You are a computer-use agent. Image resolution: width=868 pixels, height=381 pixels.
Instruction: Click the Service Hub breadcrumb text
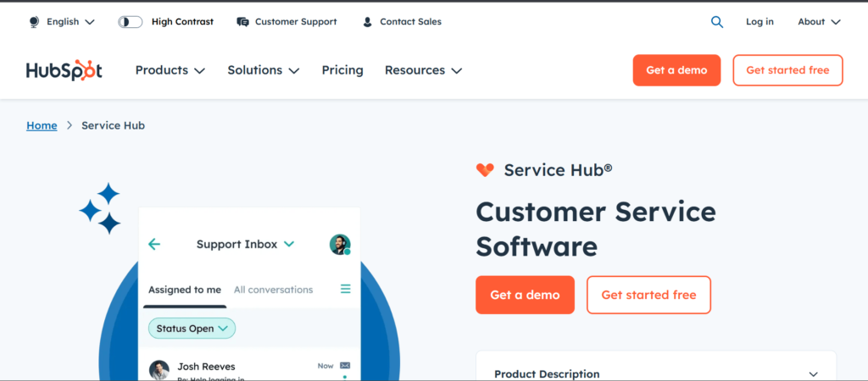tap(113, 125)
